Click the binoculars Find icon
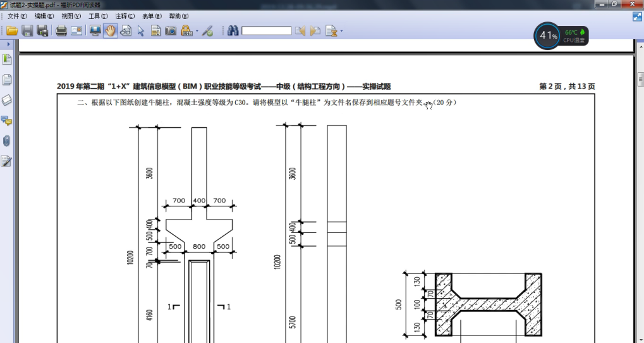This screenshot has height=343, width=644. [x=233, y=30]
